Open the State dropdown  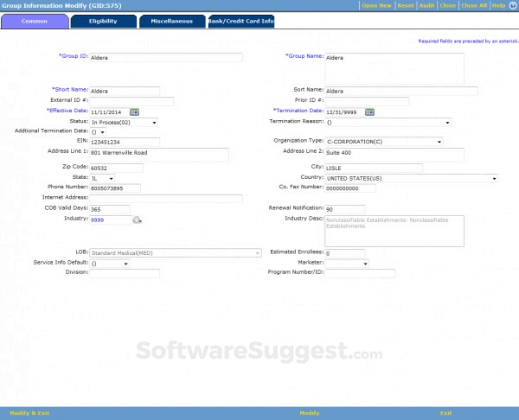(102, 178)
